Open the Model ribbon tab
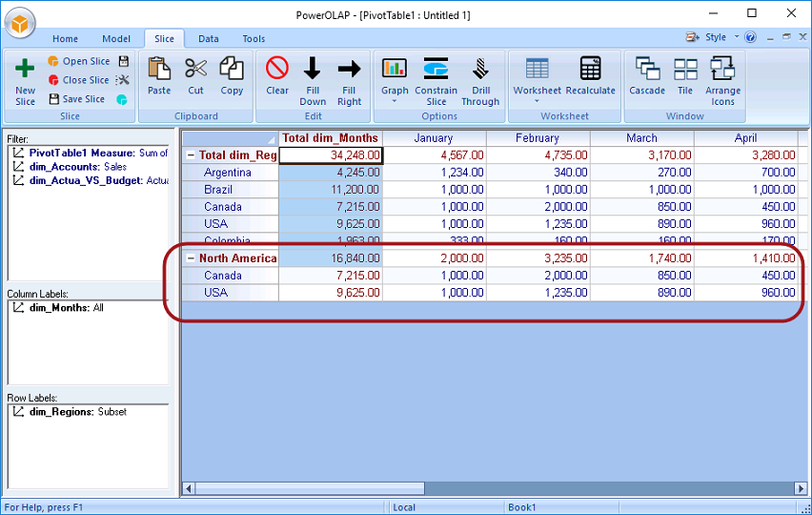 click(x=116, y=39)
